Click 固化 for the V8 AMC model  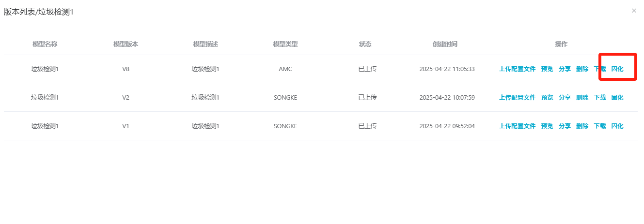click(x=617, y=69)
